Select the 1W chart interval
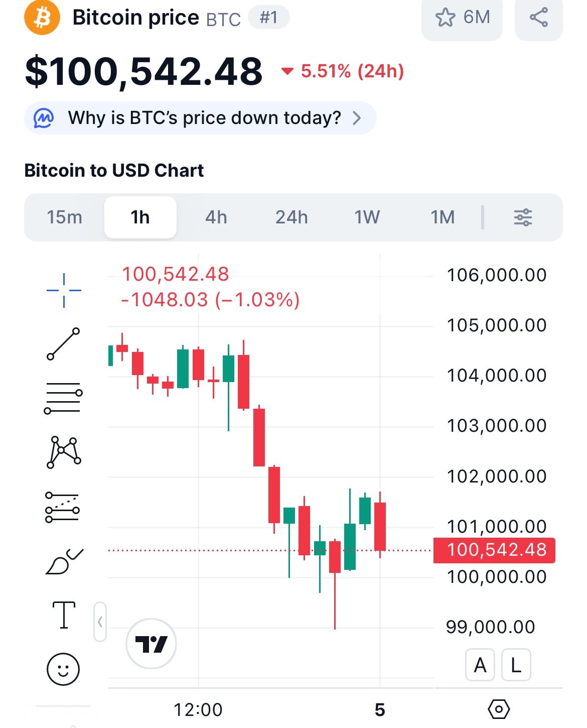This screenshot has height=728, width=587. pyautogui.click(x=367, y=217)
